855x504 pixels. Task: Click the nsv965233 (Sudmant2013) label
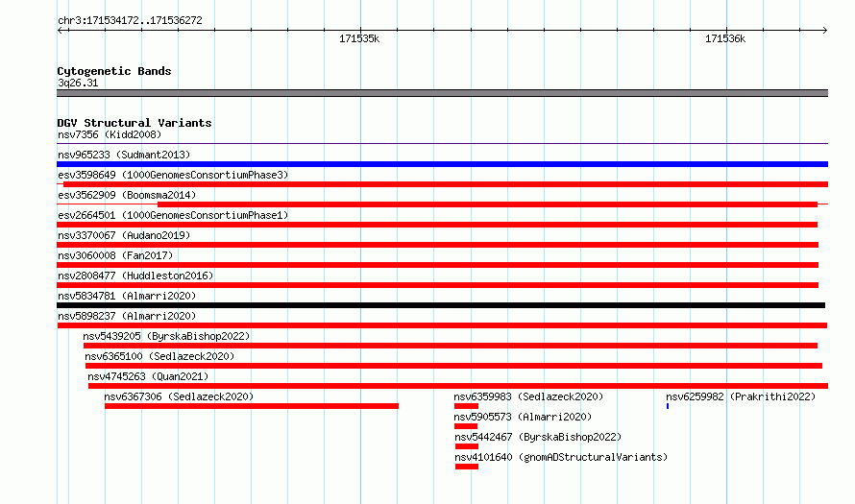[124, 155]
